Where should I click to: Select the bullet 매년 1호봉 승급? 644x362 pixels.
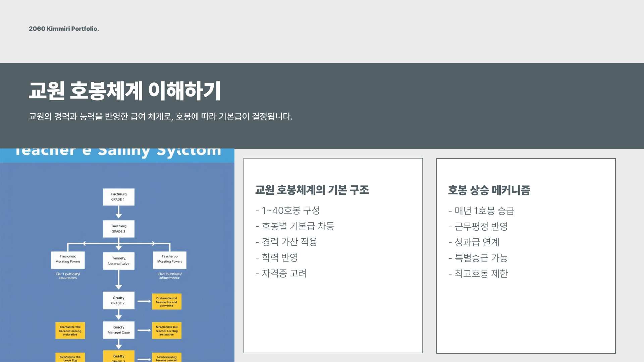coord(481,211)
